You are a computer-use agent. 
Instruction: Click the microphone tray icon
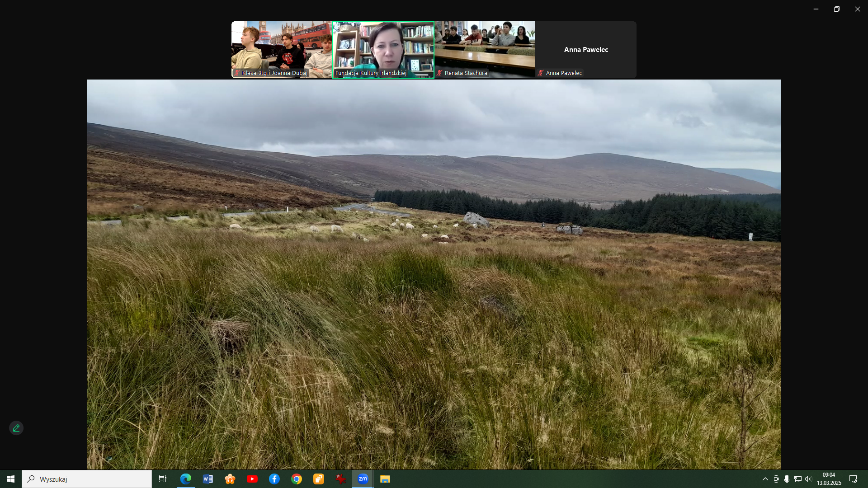[x=787, y=479]
